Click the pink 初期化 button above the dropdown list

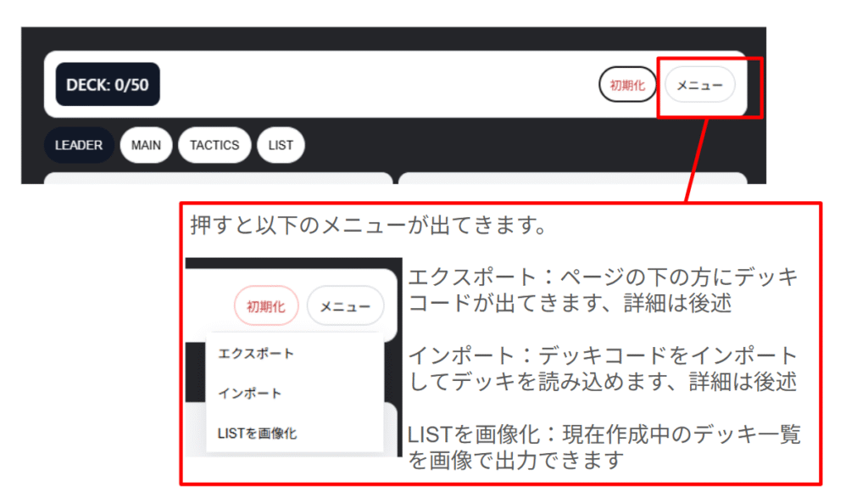point(265,305)
